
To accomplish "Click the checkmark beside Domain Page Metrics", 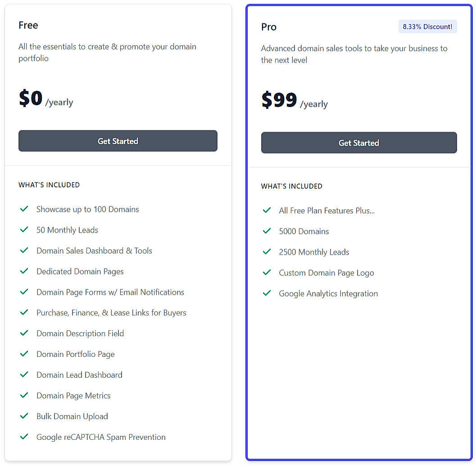I will [x=24, y=395].
